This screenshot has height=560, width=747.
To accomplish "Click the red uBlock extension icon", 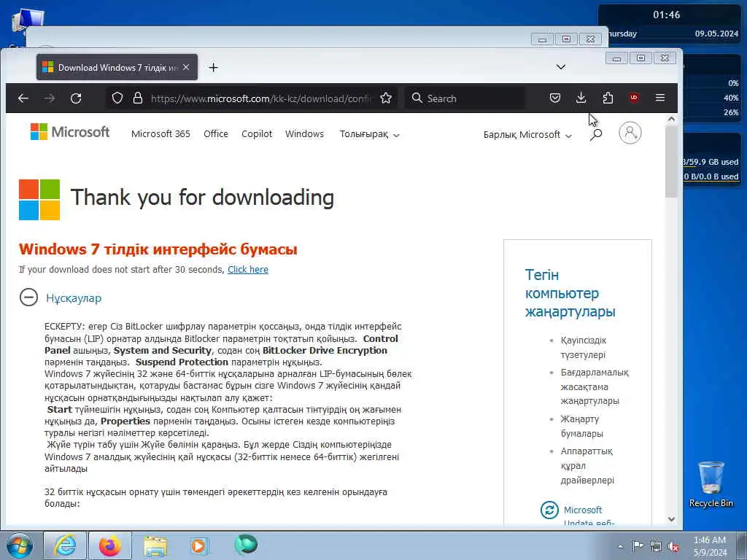I will tap(634, 98).
